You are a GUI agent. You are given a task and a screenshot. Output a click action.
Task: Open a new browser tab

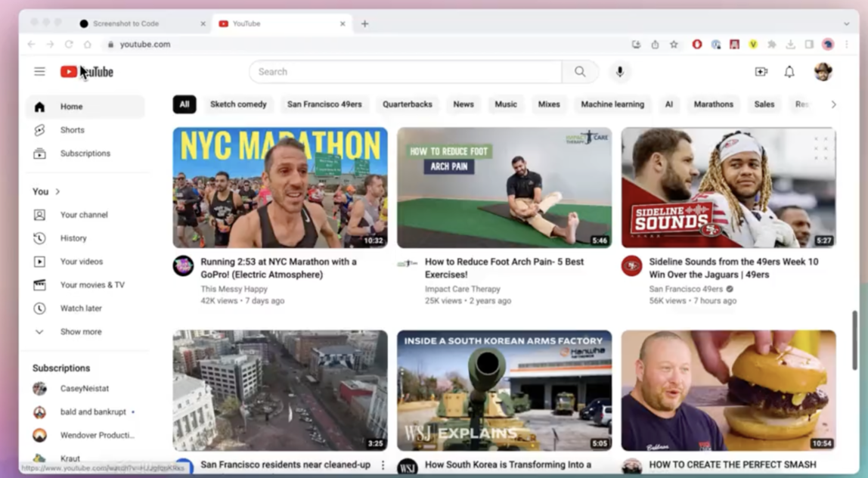coord(364,23)
